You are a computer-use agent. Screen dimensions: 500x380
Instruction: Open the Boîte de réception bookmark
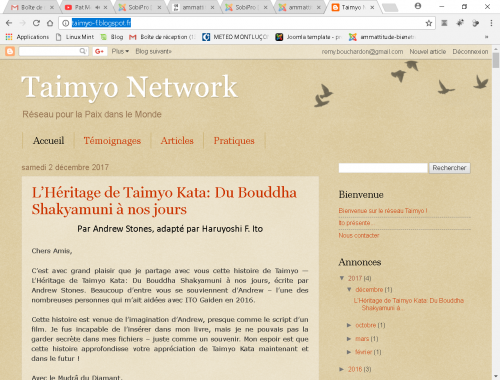click(x=162, y=37)
